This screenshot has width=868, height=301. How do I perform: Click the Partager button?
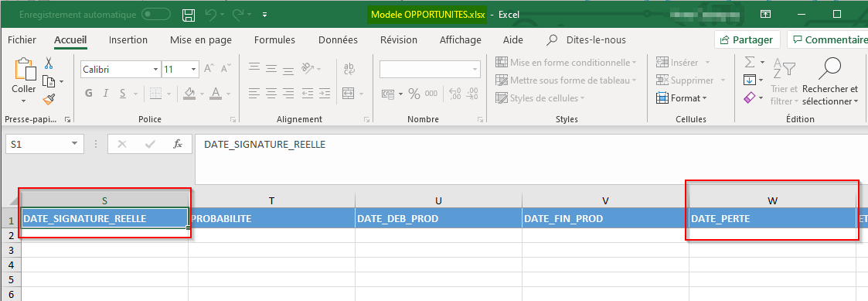747,40
